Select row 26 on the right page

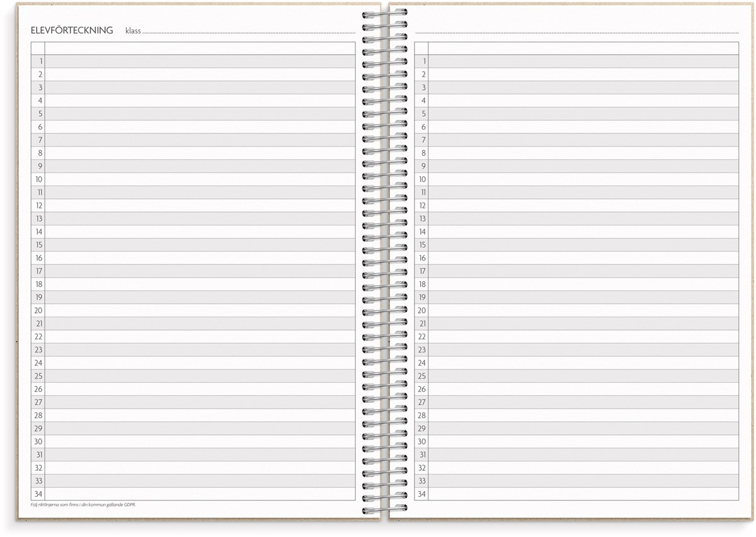583,389
